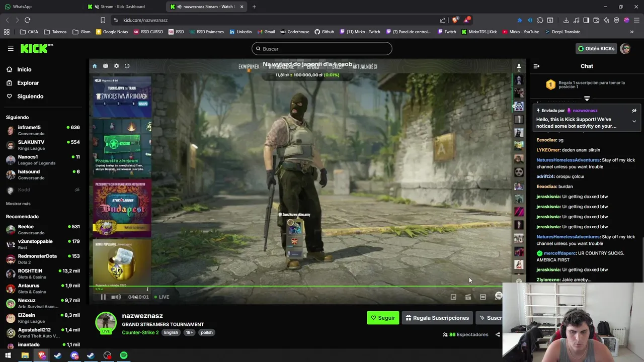Close the nazweznasz Stream tab
The height and width of the screenshot is (362, 644).
tap(242, 7)
